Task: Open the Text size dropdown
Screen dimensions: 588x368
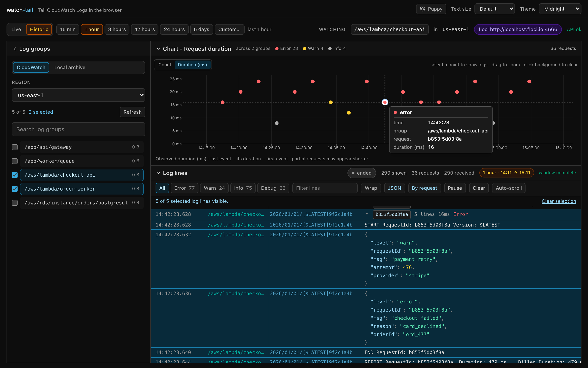Action: (x=494, y=9)
